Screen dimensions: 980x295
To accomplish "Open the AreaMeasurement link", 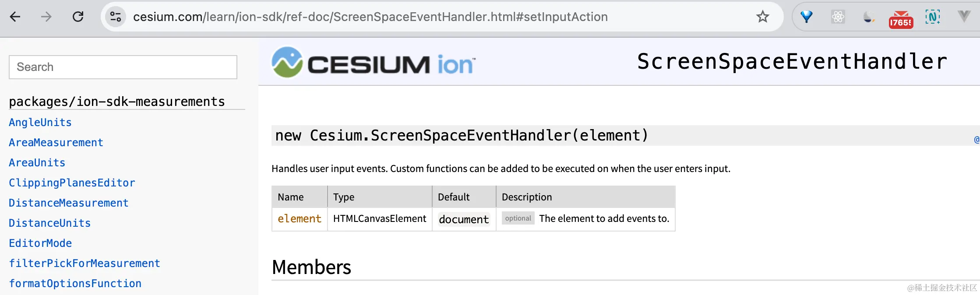I will 56,143.
